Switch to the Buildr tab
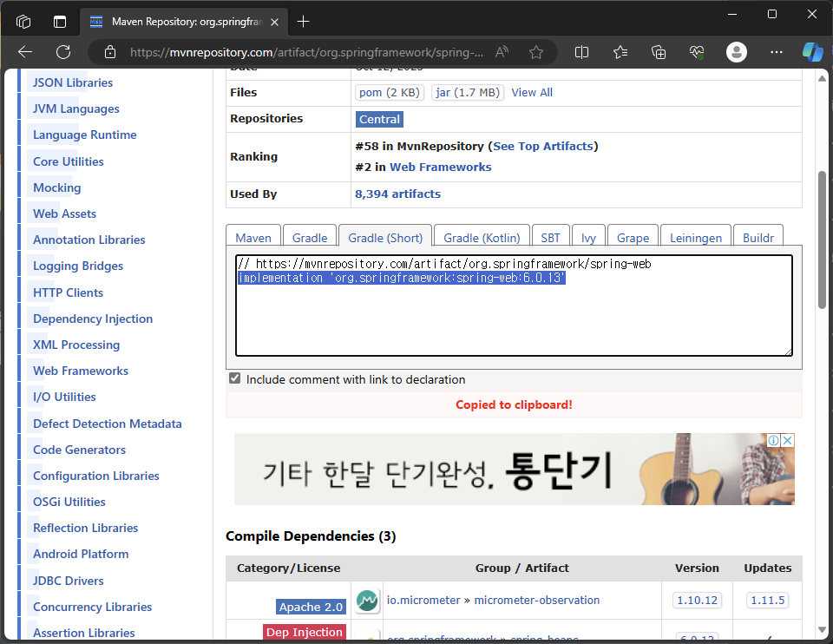The width and height of the screenshot is (833, 644). point(758,238)
